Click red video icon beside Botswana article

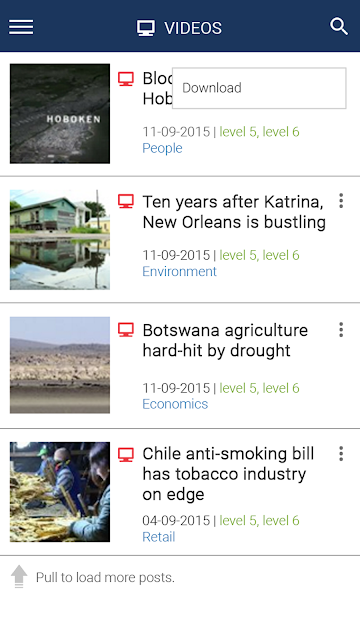126,330
